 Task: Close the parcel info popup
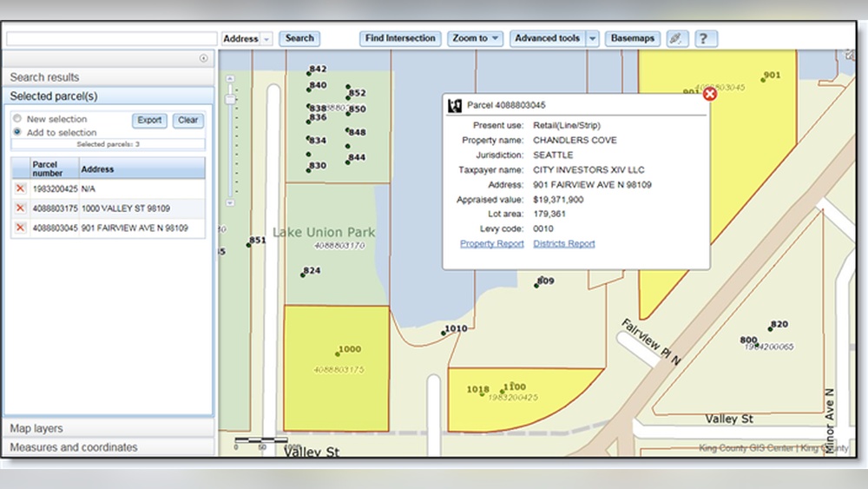pos(709,94)
